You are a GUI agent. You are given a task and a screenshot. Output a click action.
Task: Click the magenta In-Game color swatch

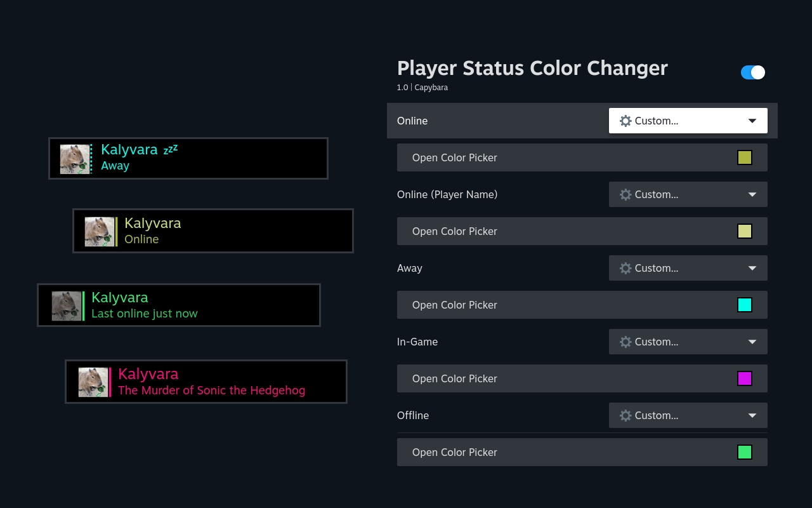pyautogui.click(x=745, y=378)
